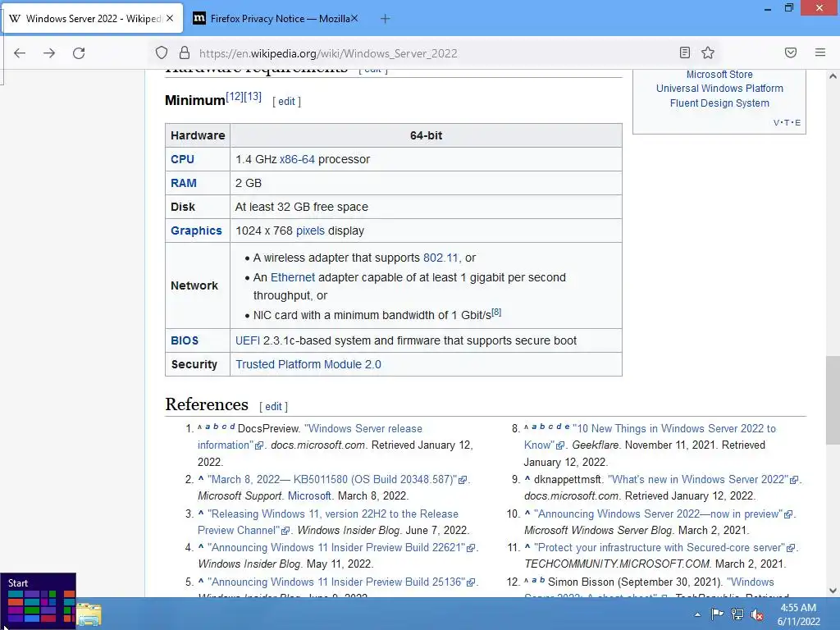Follow the 802.11 link
Image resolution: width=840 pixels, height=630 pixels.
pyautogui.click(x=441, y=258)
